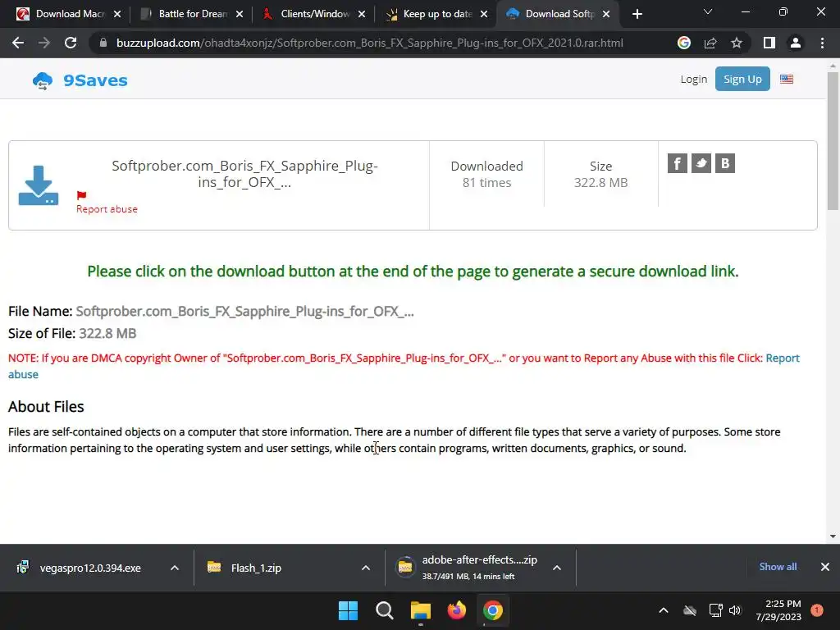Image resolution: width=840 pixels, height=630 pixels.
Task: Share file via Twitter icon
Action: [701, 163]
